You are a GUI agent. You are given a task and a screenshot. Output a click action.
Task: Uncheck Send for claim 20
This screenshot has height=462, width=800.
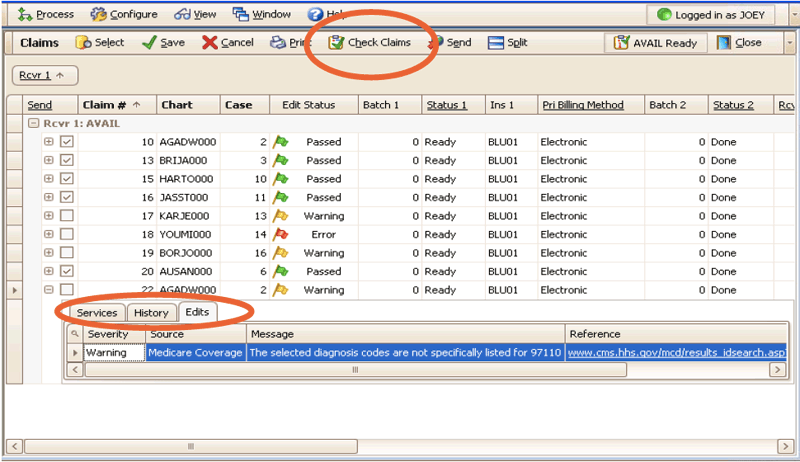click(67, 271)
